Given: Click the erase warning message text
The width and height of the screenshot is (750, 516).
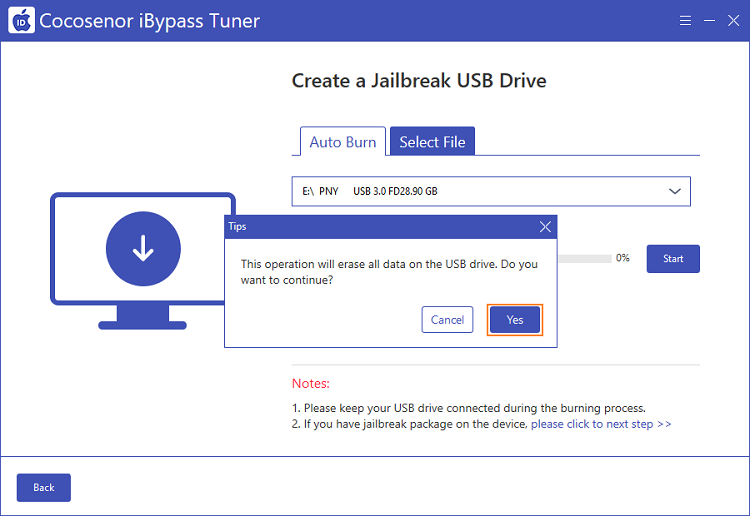Looking at the screenshot, I should pos(389,272).
